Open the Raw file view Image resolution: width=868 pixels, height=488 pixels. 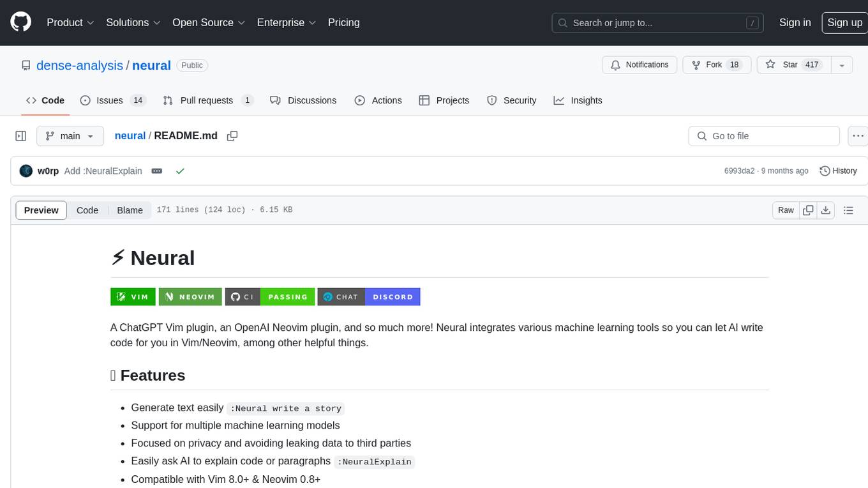point(786,210)
